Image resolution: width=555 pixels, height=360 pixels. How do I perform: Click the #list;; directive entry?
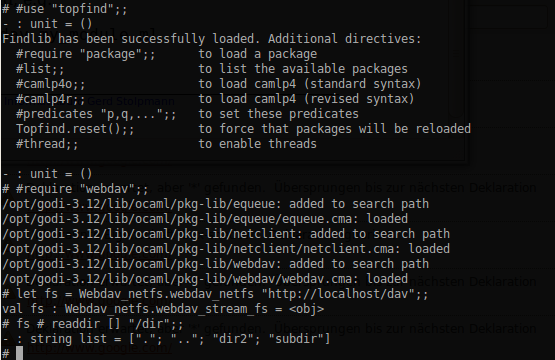coord(40,69)
